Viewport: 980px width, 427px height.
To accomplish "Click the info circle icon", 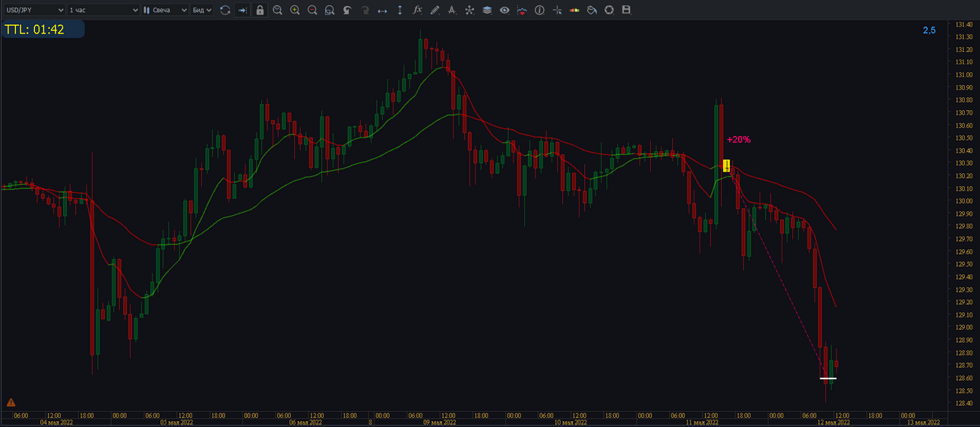I will pos(539,10).
